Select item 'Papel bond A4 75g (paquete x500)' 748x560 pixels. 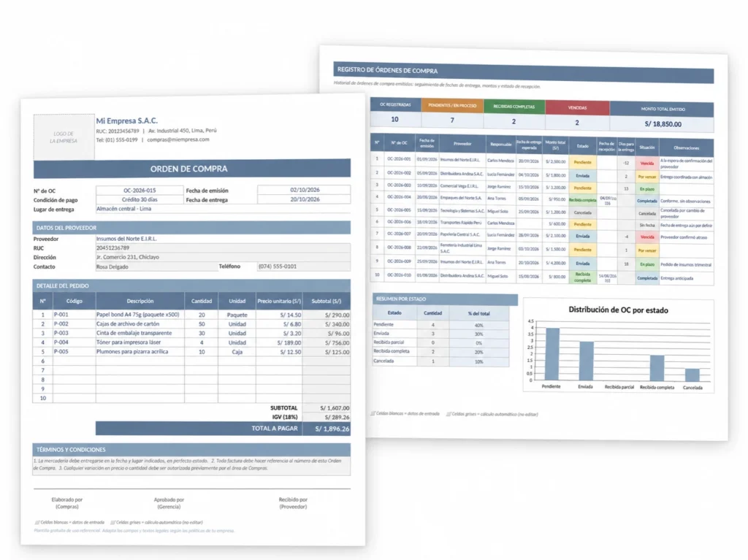pos(138,315)
